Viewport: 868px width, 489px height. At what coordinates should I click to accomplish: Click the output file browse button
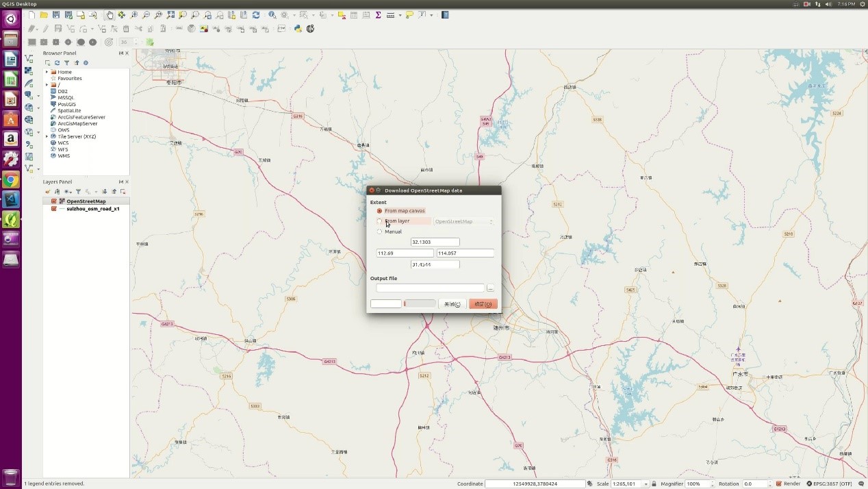coord(490,288)
